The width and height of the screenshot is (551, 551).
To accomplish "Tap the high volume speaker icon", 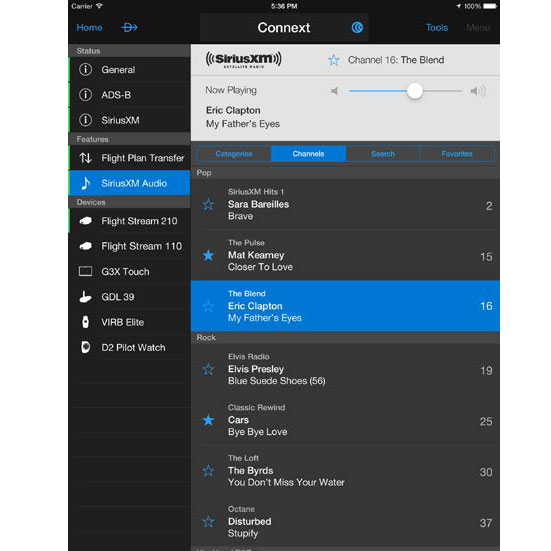I will (478, 91).
